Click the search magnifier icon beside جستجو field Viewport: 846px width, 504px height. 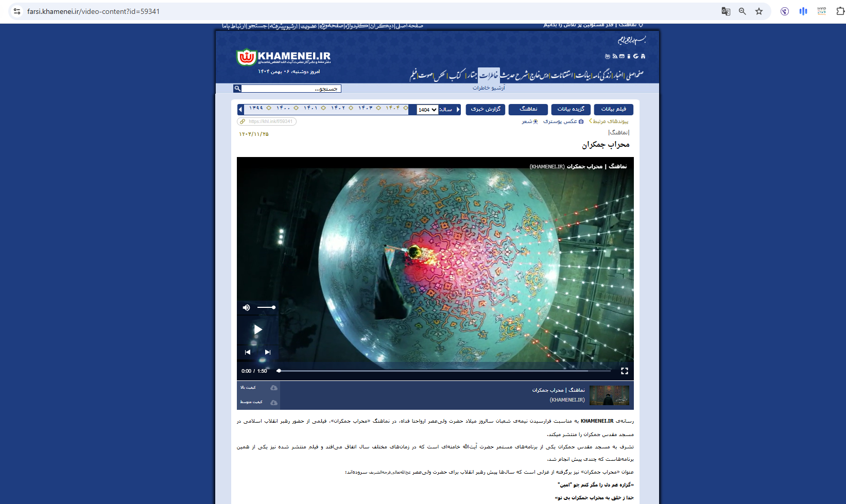click(237, 89)
